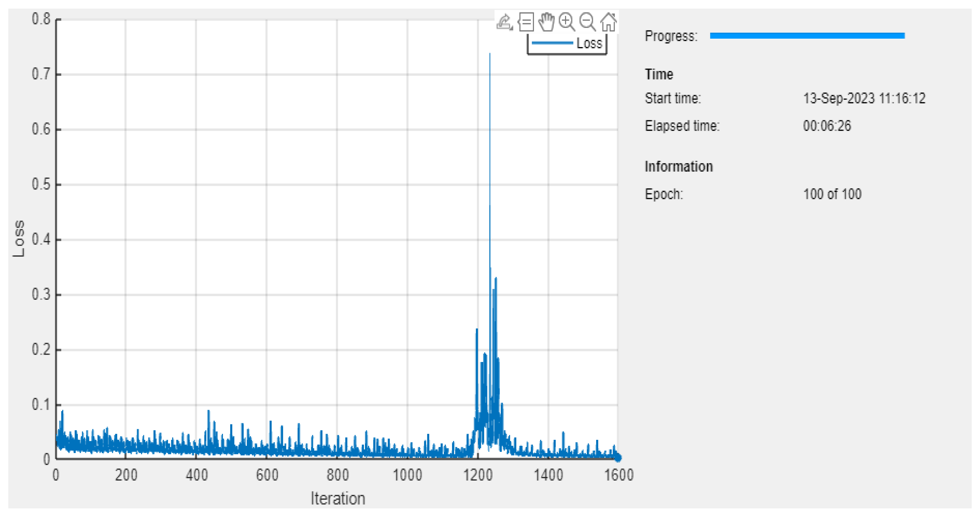This screenshot has height=517, width=980.
Task: Click the vertical Loss y-axis label
Action: (x=19, y=238)
